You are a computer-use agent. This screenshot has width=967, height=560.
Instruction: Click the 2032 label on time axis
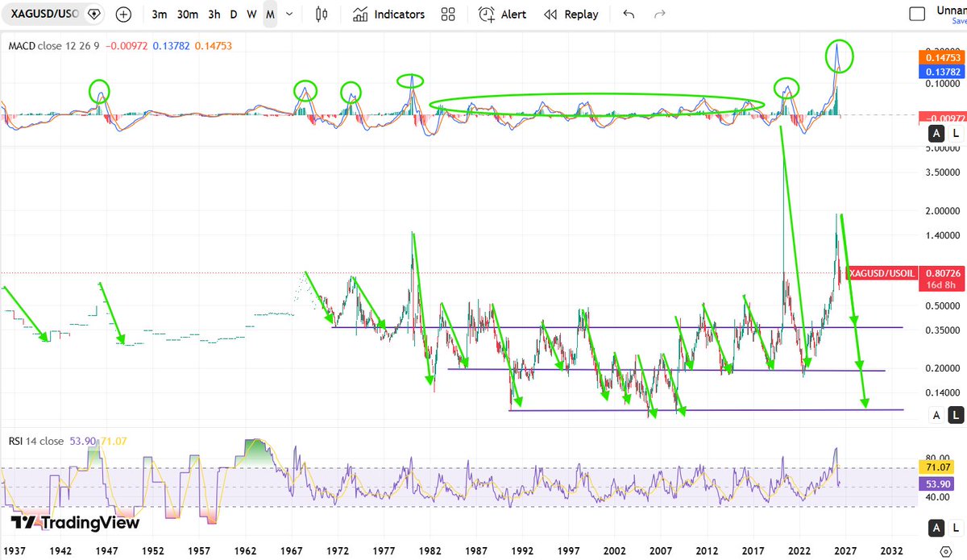(x=890, y=550)
